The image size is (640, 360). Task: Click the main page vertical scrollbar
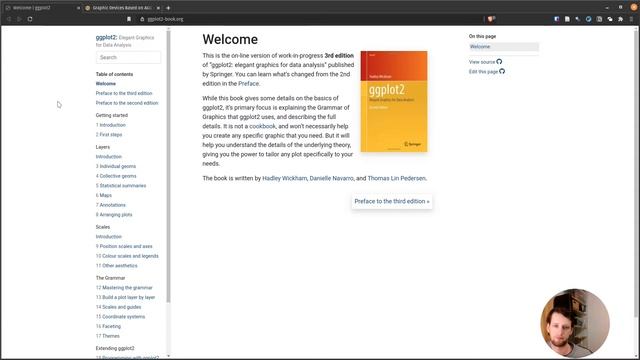point(637,173)
